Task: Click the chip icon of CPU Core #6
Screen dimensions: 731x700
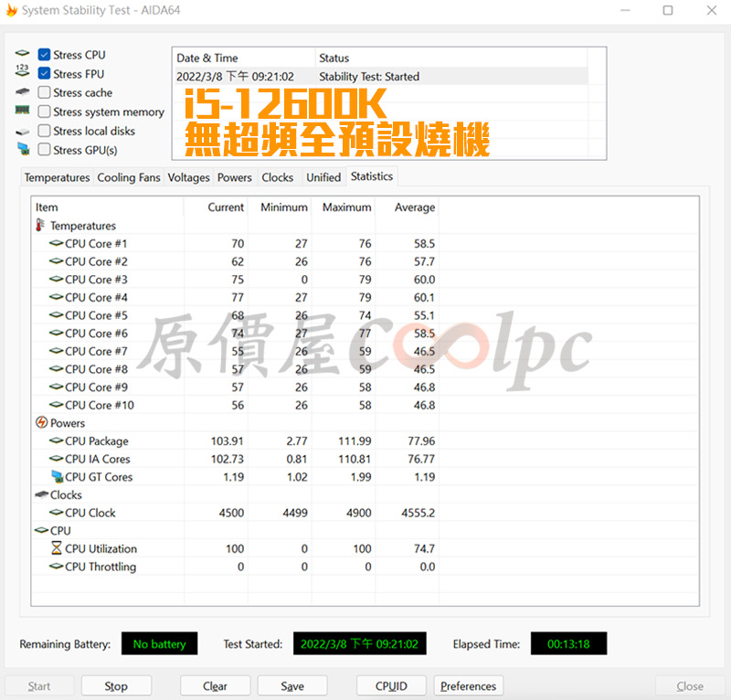Action: coord(57,333)
